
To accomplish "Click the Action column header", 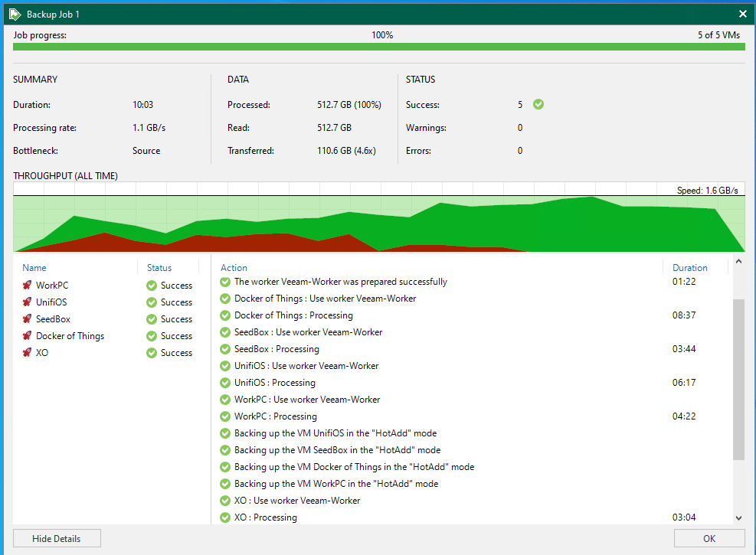I will pyautogui.click(x=234, y=268).
